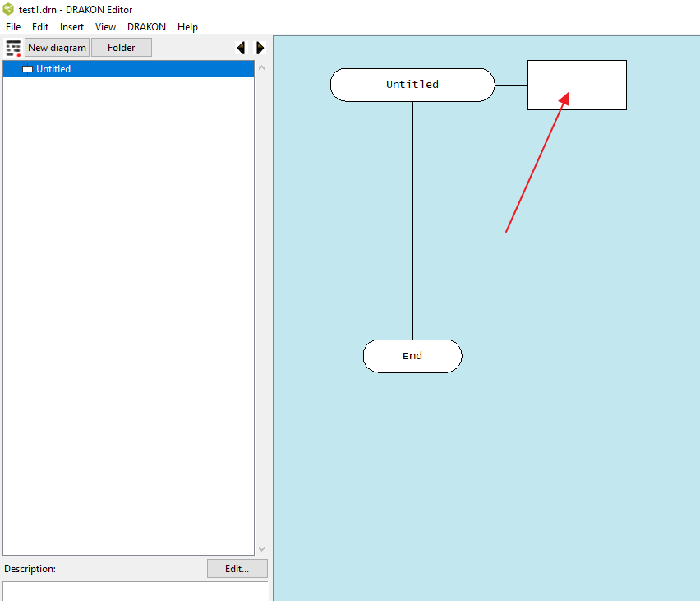Click the diagram list view icon
The image size is (700, 601).
coord(13,48)
